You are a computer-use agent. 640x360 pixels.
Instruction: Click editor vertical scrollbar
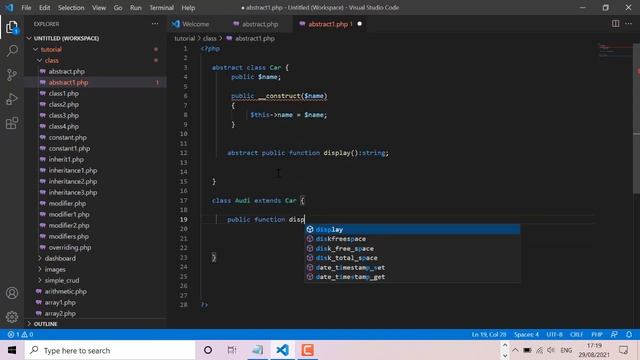pyautogui.click(x=636, y=119)
